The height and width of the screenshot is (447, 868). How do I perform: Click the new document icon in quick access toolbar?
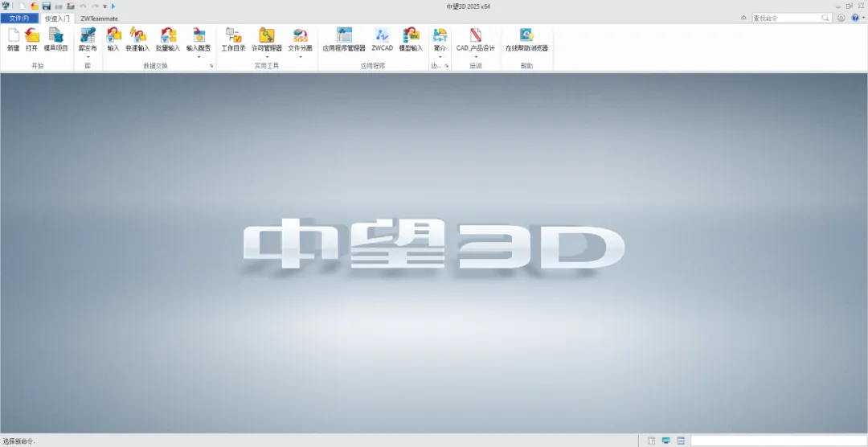(x=23, y=6)
